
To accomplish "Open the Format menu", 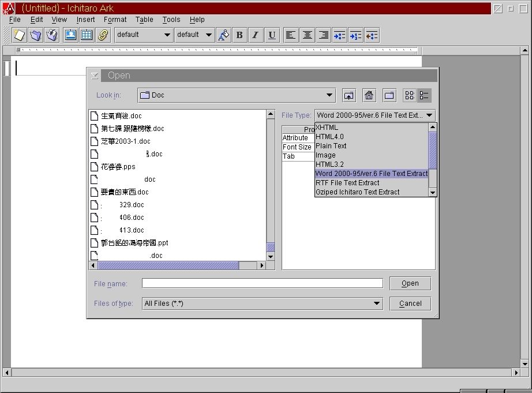I will [x=115, y=20].
